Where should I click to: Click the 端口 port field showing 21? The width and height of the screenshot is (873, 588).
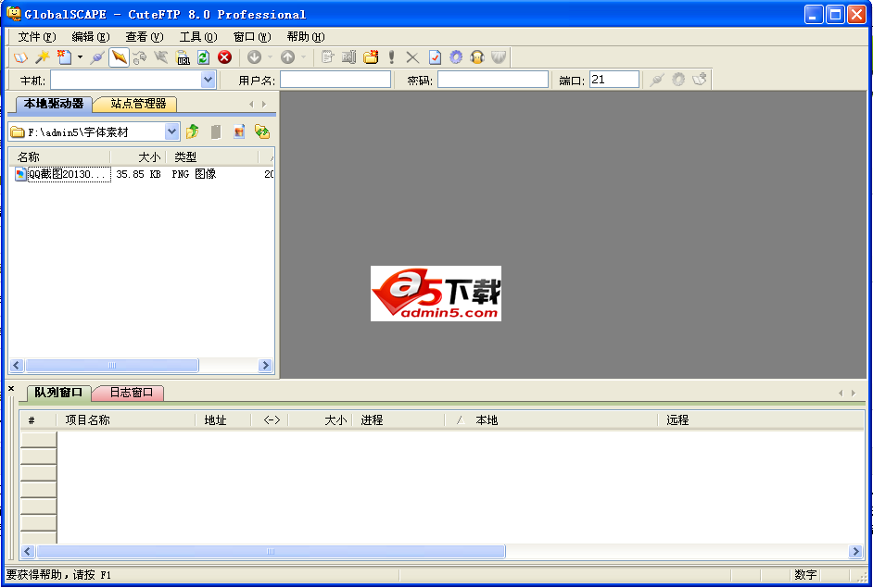point(614,80)
